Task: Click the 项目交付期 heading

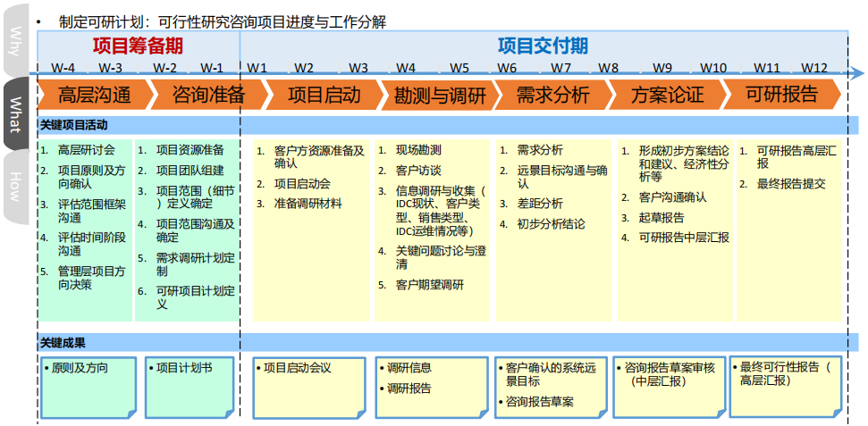Action: click(543, 46)
